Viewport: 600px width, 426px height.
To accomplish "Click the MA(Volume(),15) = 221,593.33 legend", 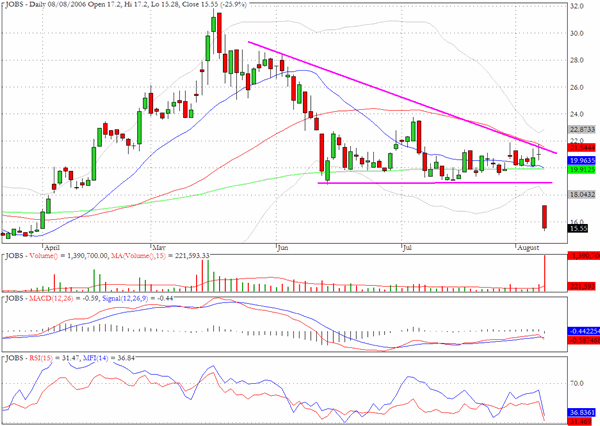I will (x=160, y=255).
